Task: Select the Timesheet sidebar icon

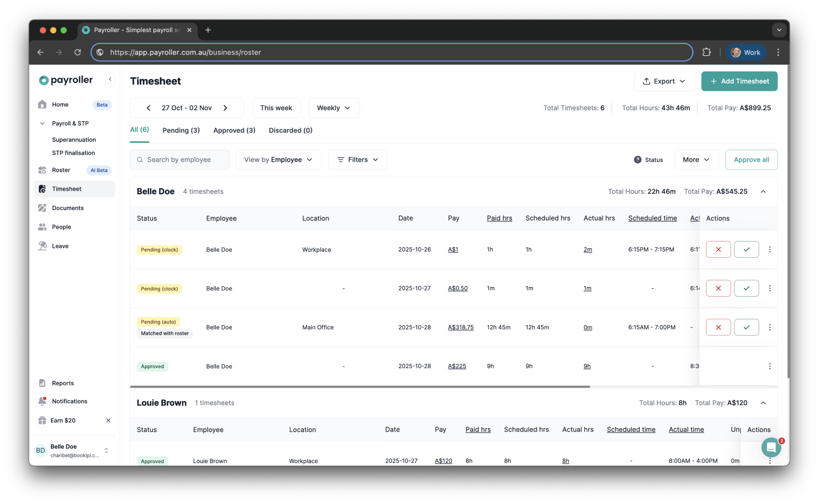Action: 42,188
